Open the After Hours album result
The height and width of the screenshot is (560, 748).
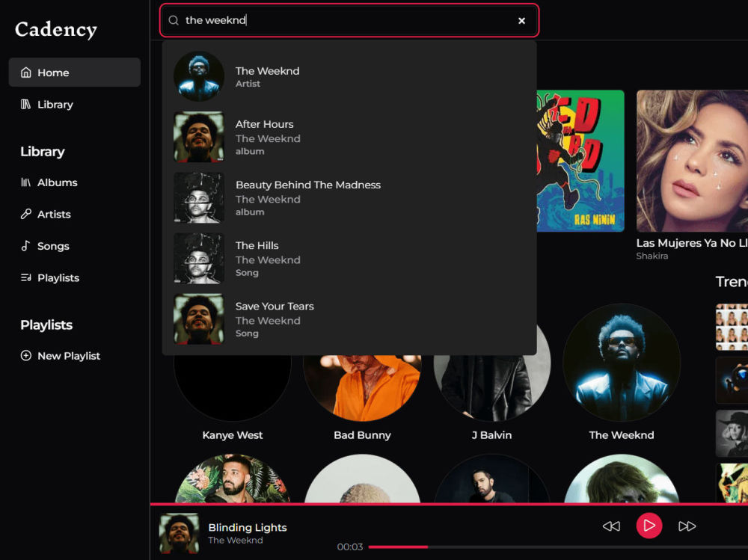[x=349, y=137]
